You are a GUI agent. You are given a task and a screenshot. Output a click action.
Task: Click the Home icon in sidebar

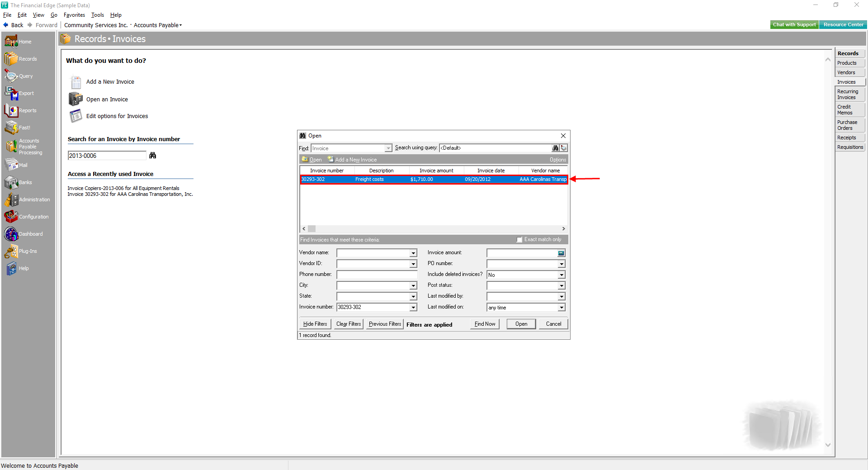[x=11, y=42]
